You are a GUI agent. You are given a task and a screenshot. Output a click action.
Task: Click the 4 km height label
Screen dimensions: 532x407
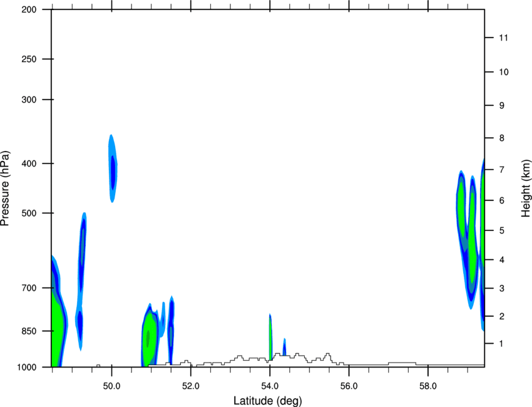[x=502, y=260]
